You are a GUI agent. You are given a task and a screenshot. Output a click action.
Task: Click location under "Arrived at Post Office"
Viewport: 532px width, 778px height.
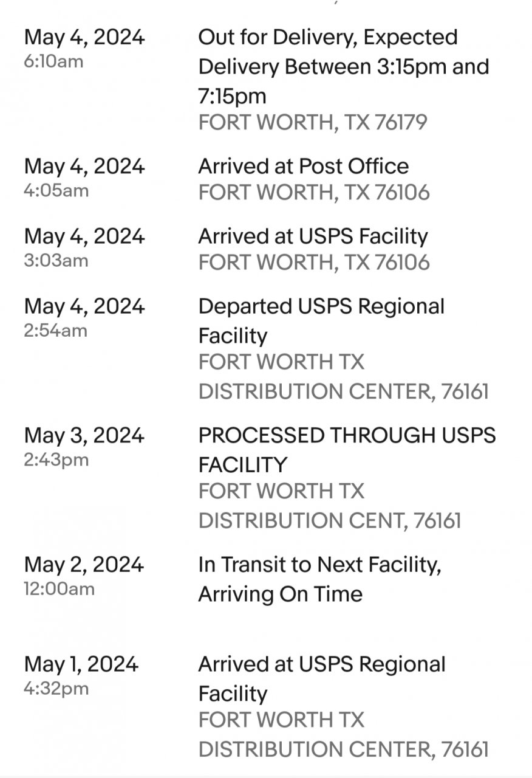click(x=313, y=193)
